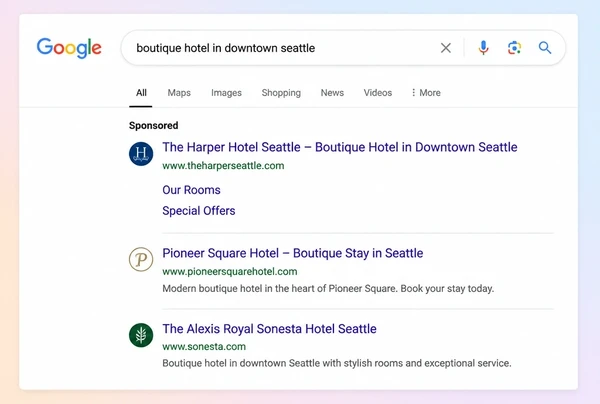Visit www.theharperseattle.com URL
Screen dimensions: 600x404
coord(223,166)
